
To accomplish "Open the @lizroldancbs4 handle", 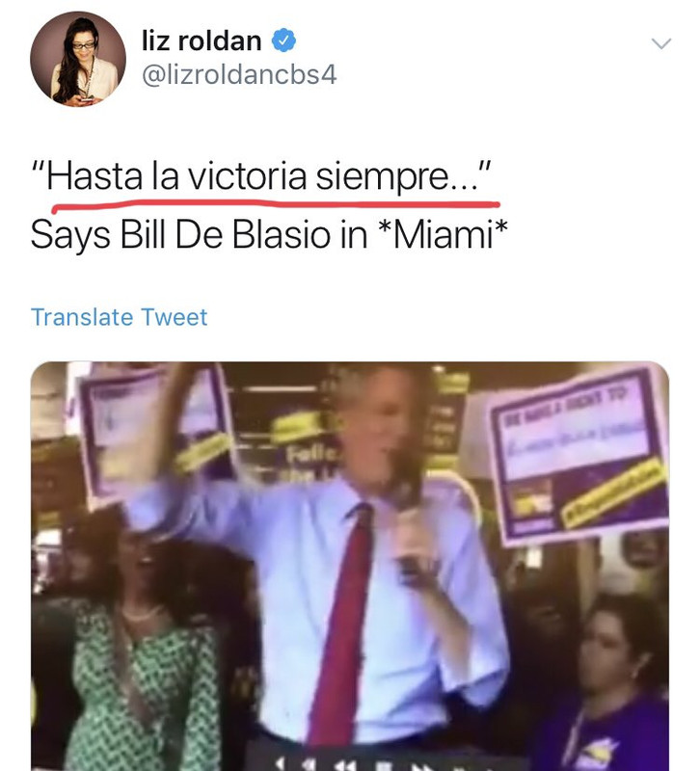I will tap(239, 75).
